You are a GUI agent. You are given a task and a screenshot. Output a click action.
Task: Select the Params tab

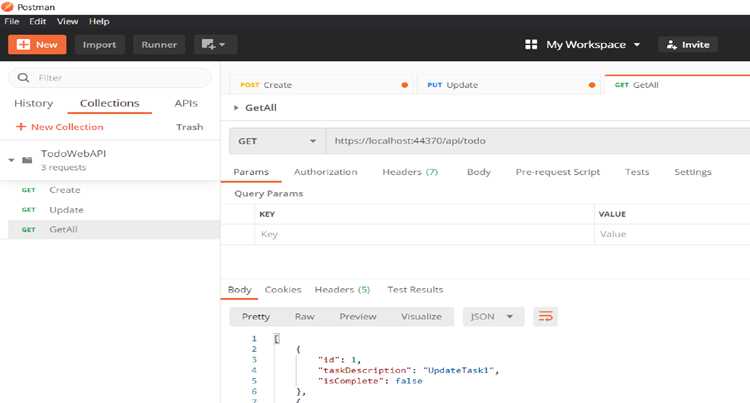(251, 172)
